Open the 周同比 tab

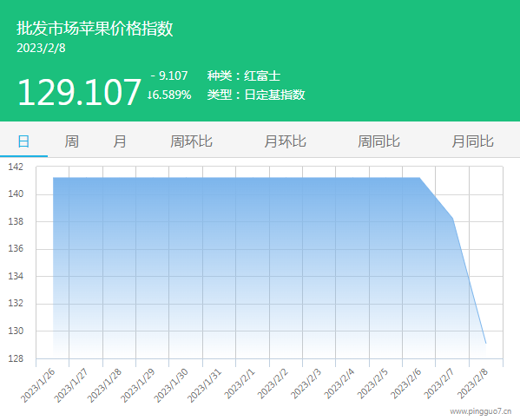[x=378, y=141]
